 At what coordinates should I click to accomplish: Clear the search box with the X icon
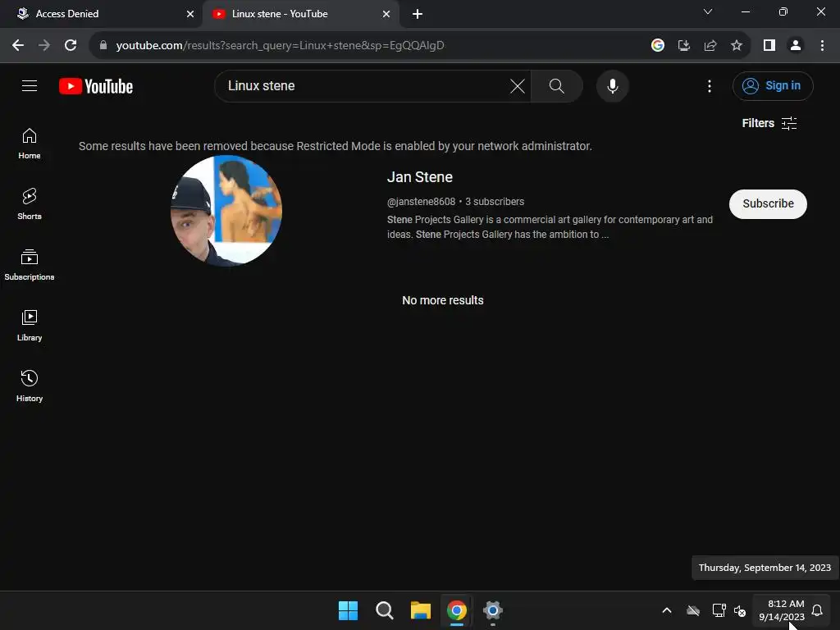point(517,85)
